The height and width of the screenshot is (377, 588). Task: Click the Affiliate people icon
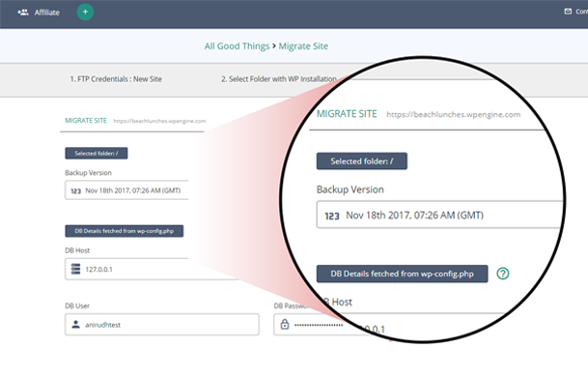pyautogui.click(x=23, y=12)
